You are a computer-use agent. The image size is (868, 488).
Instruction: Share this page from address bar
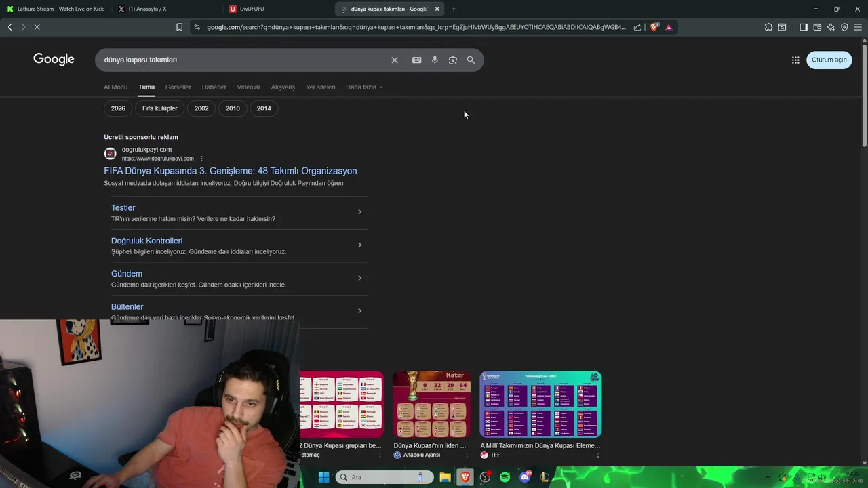[x=637, y=27]
